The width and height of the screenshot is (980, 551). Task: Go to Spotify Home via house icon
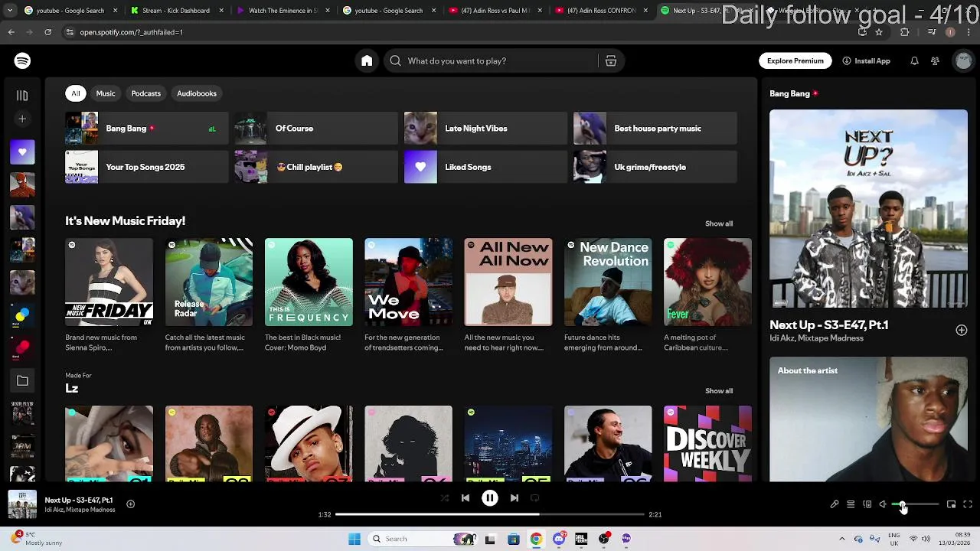tap(367, 61)
